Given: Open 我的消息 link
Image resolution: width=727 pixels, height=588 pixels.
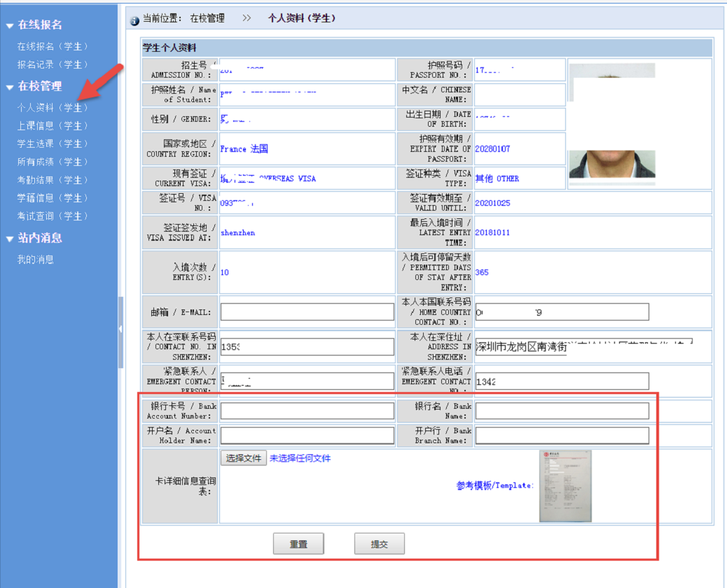Looking at the screenshot, I should (x=36, y=260).
